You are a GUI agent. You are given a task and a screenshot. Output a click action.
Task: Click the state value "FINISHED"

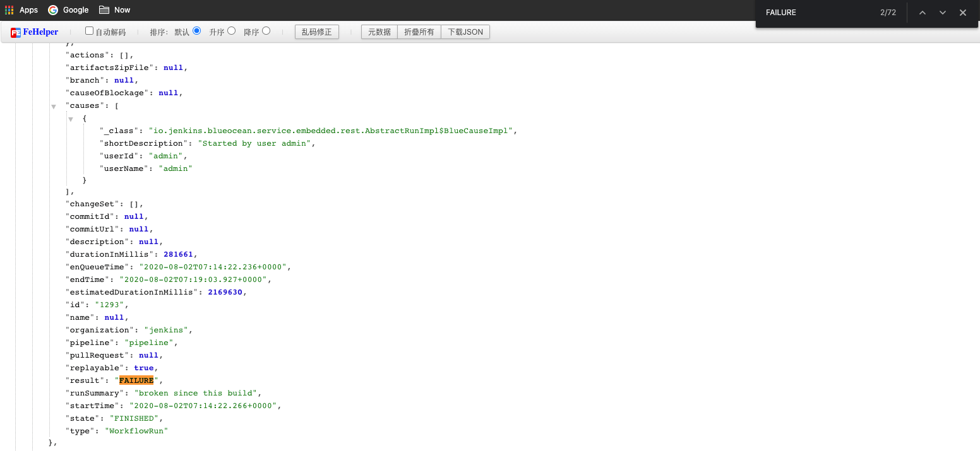click(x=134, y=418)
